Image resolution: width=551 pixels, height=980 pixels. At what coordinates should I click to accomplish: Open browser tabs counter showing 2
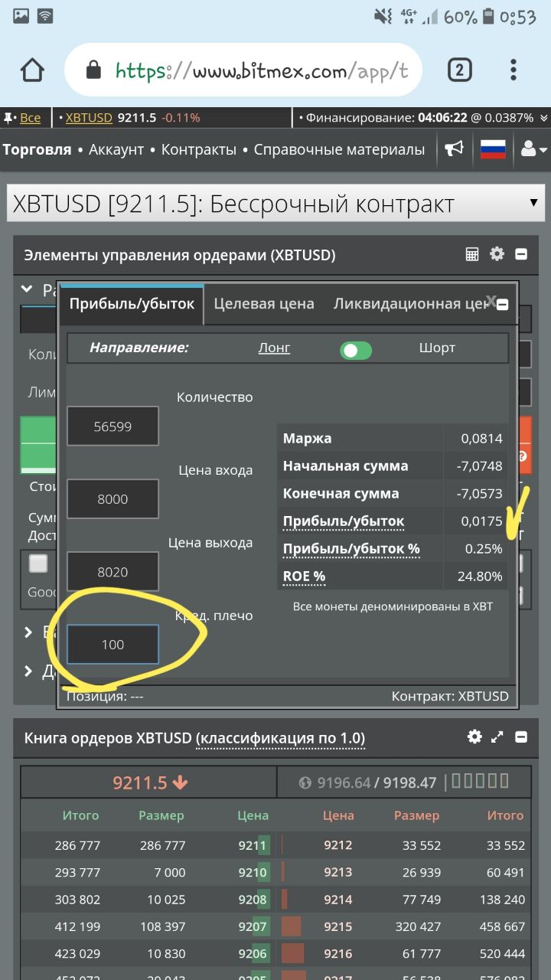tap(458, 70)
